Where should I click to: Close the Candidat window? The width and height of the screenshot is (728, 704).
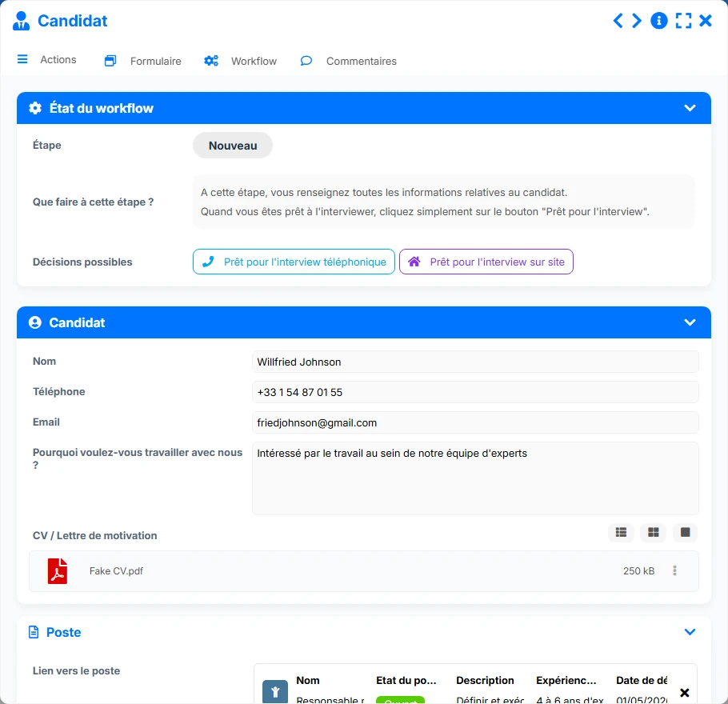pos(706,21)
